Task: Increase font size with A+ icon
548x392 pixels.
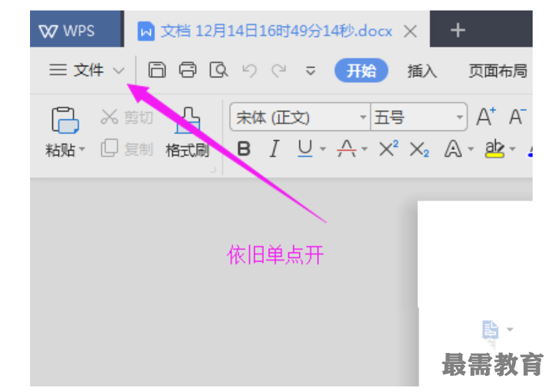Action: (486, 116)
